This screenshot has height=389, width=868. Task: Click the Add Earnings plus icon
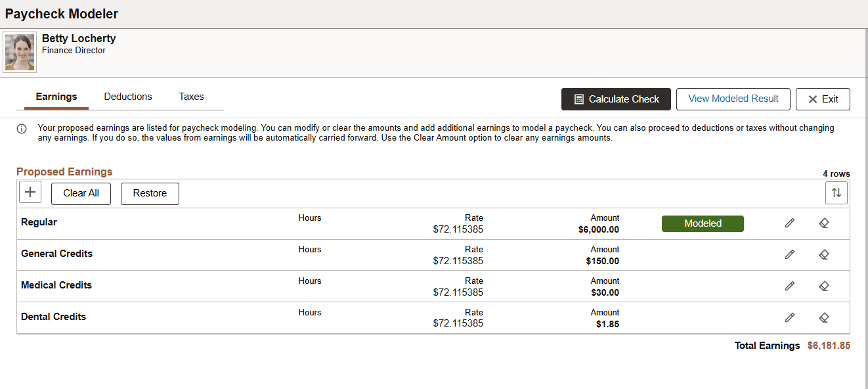pos(30,191)
